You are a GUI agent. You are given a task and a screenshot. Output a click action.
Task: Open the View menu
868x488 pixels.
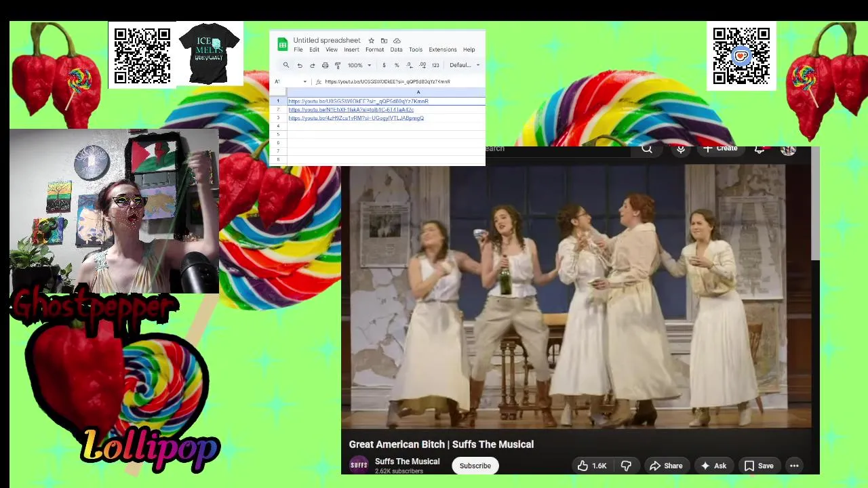coord(332,49)
